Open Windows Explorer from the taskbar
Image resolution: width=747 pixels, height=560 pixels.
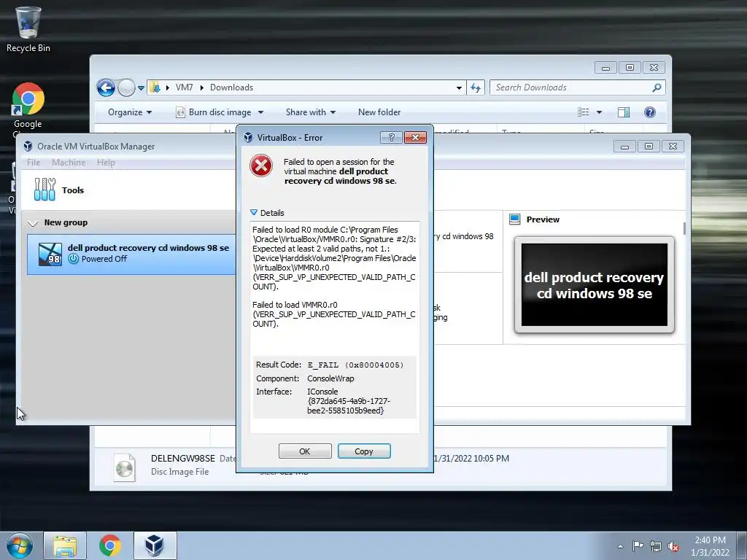pyautogui.click(x=65, y=545)
